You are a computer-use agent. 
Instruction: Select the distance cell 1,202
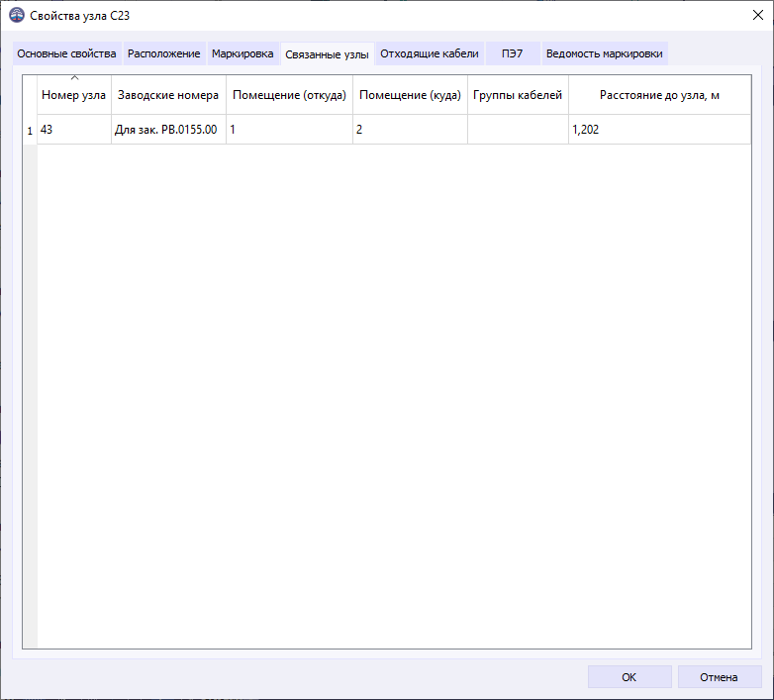659,130
